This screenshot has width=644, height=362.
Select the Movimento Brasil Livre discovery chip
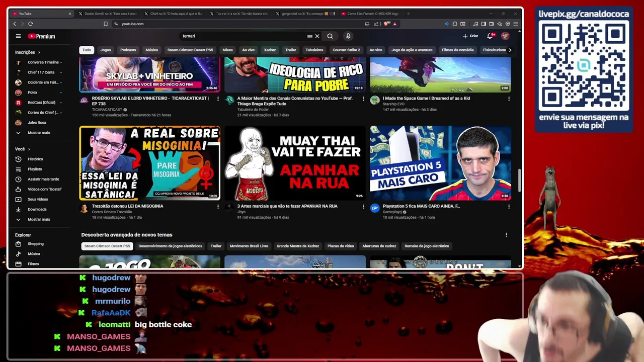pyautogui.click(x=249, y=246)
